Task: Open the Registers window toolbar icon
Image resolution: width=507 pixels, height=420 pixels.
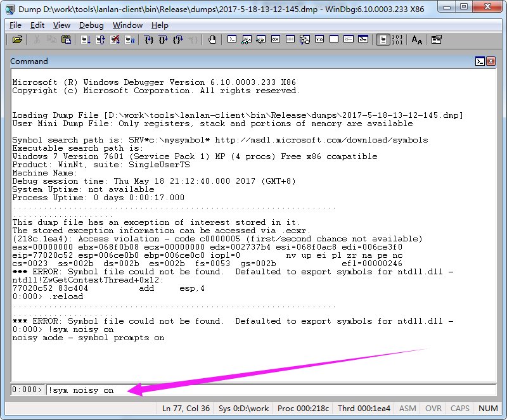Action: [x=276, y=40]
